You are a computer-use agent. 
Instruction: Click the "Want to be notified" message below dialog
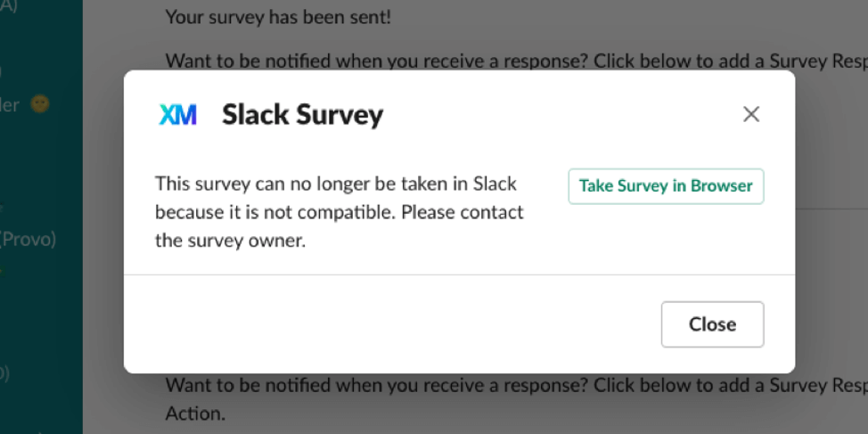pyautogui.click(x=517, y=384)
